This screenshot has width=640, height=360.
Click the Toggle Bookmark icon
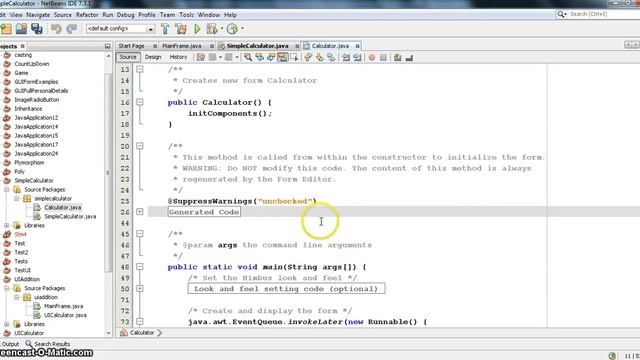click(x=331, y=58)
